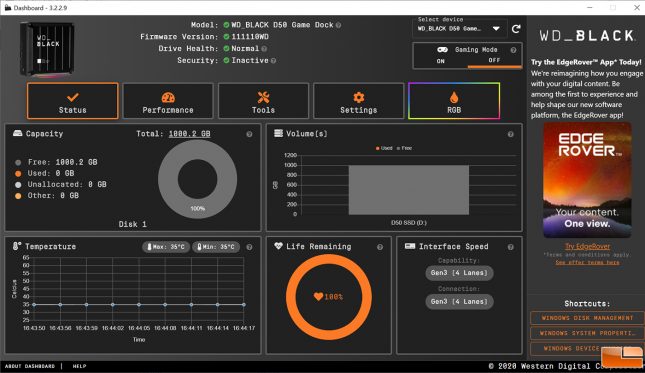Viewport: 645px width, 373px height.
Task: Open the See offer terms here link
Action: click(587, 262)
